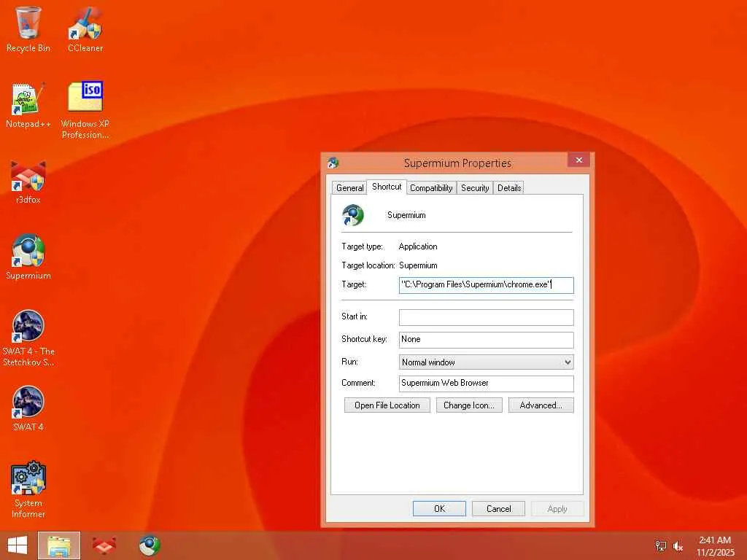The width and height of the screenshot is (747, 560).
Task: Open the Recycle Bin desktop icon
Action: [x=28, y=29]
